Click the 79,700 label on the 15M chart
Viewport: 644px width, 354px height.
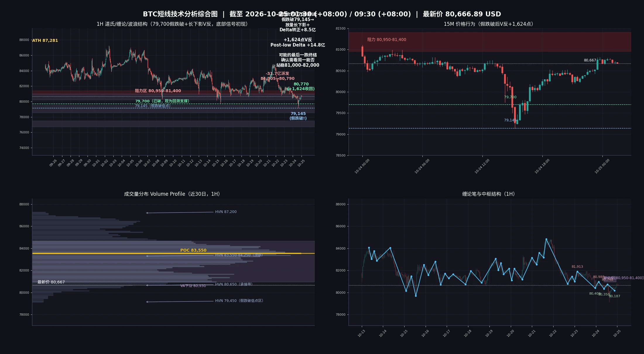[510, 97]
